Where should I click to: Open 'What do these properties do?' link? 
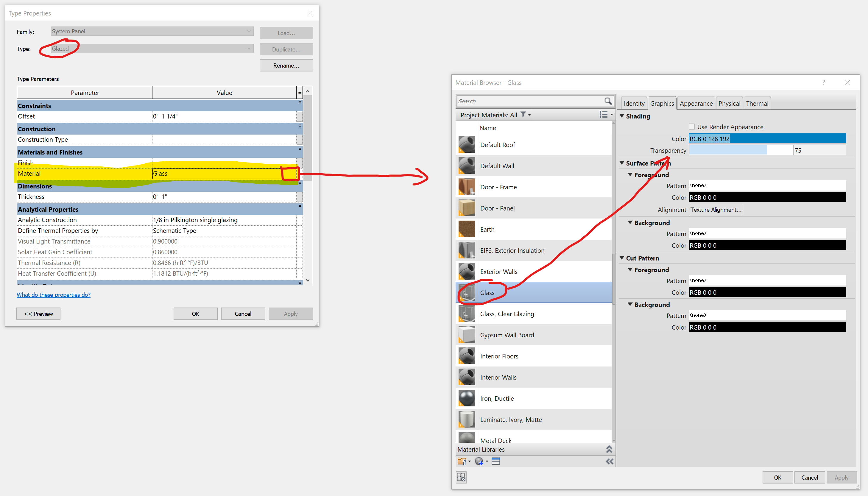[x=54, y=295]
